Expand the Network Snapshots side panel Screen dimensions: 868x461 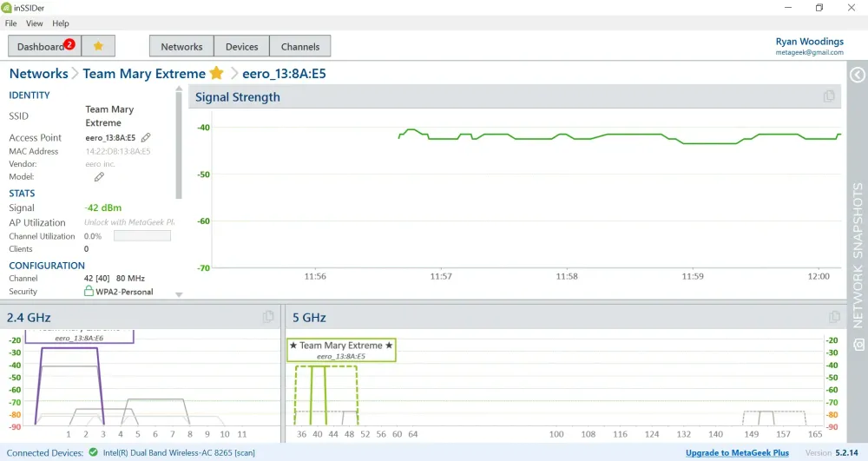tap(858, 75)
